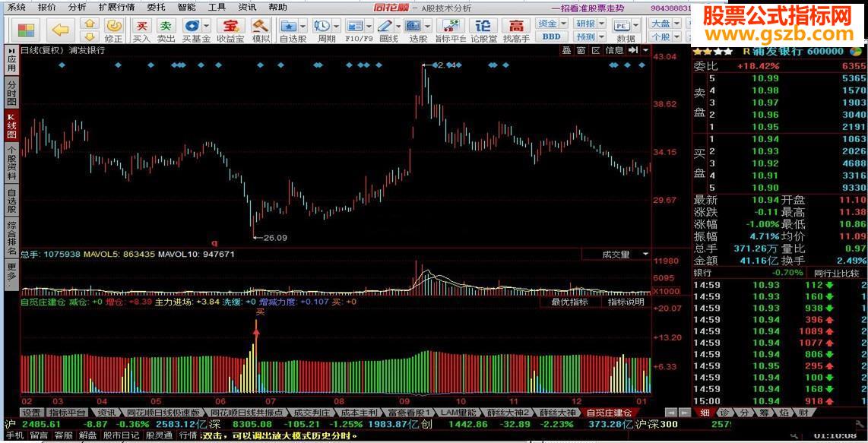Go back with the yellow left arrow

pos(60,30)
